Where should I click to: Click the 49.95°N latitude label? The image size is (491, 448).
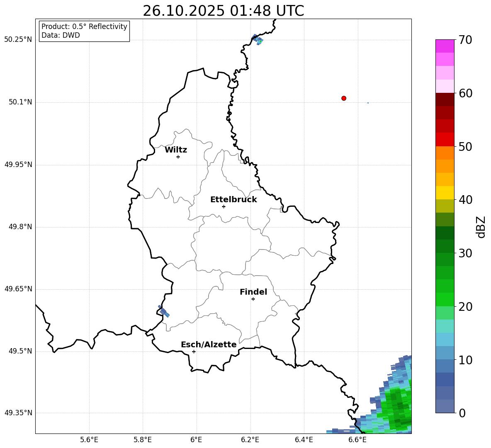[x=18, y=165]
